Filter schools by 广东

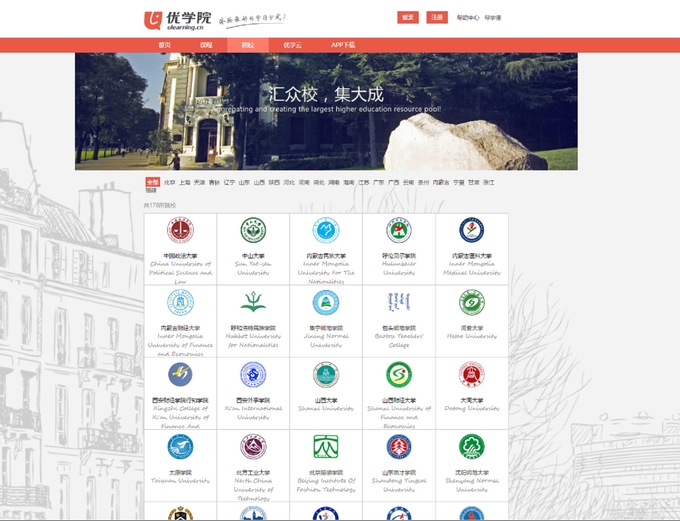[x=379, y=183]
